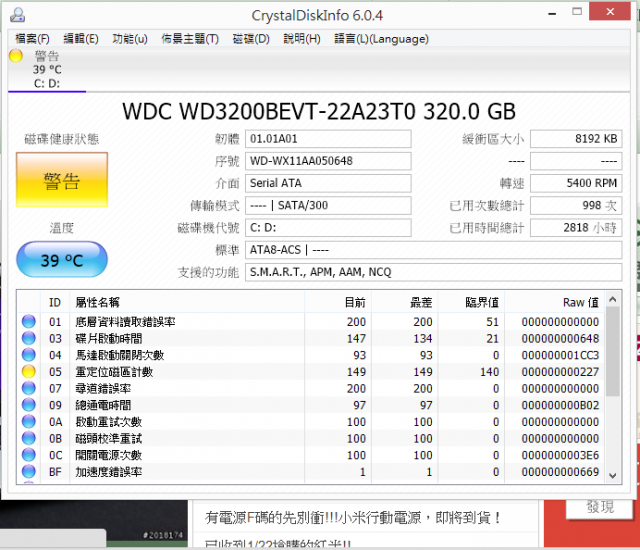Open the 磁碟(D) menu
This screenshot has height=550, width=640.
(251, 39)
